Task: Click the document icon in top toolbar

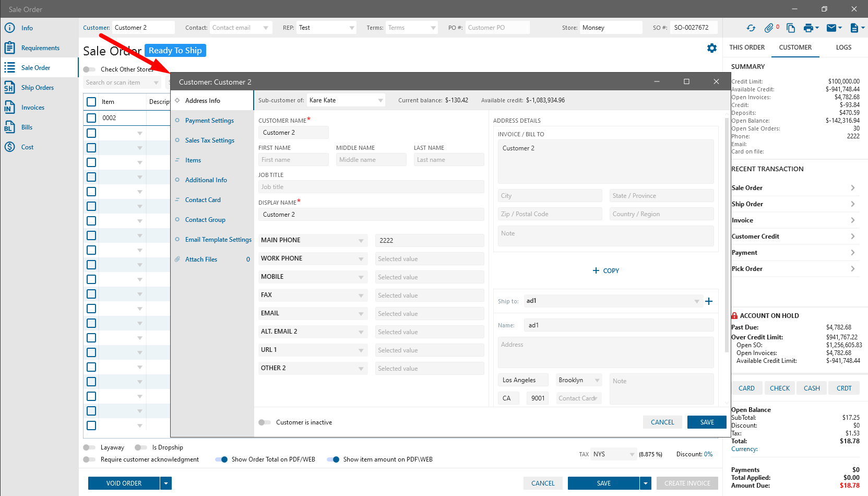Action: [854, 28]
